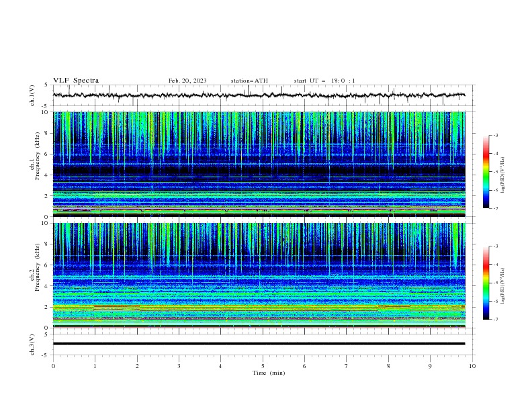Click the ch.1 spectrogram panel
The image size is (532, 411).
tap(259, 164)
